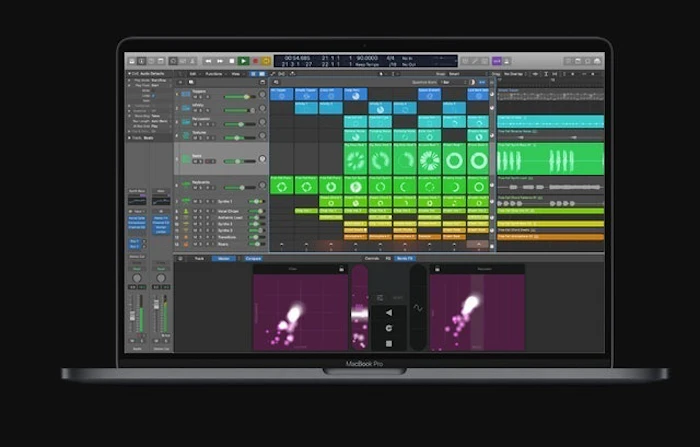
Task: Click the Reverse triangle button in Remix FX
Action: (389, 313)
